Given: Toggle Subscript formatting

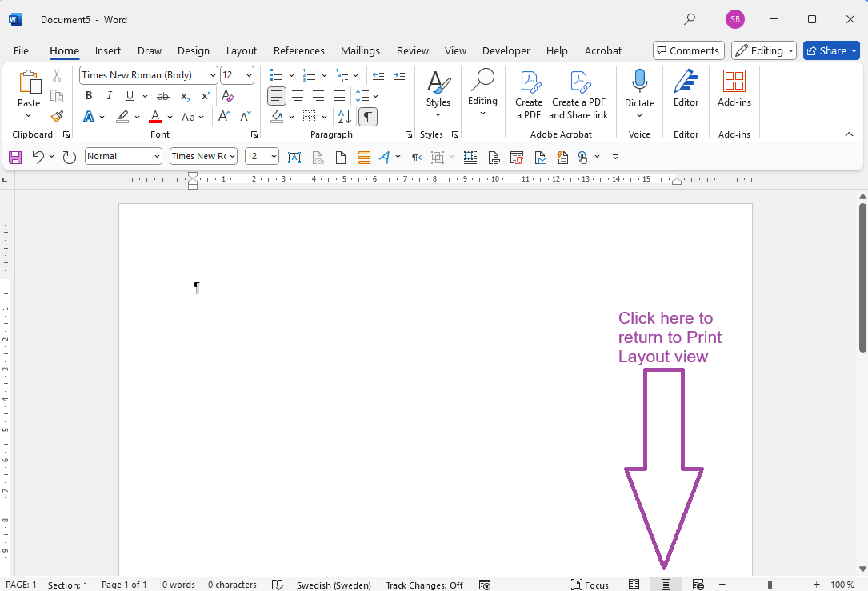Looking at the screenshot, I should (185, 96).
